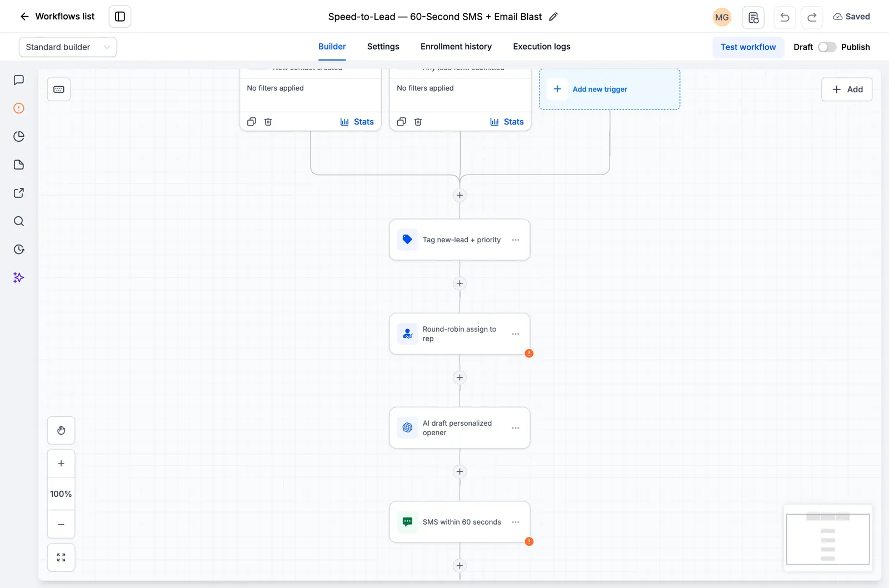This screenshot has height=588, width=889.
Task: Click the Test workflow button
Action: click(x=748, y=47)
